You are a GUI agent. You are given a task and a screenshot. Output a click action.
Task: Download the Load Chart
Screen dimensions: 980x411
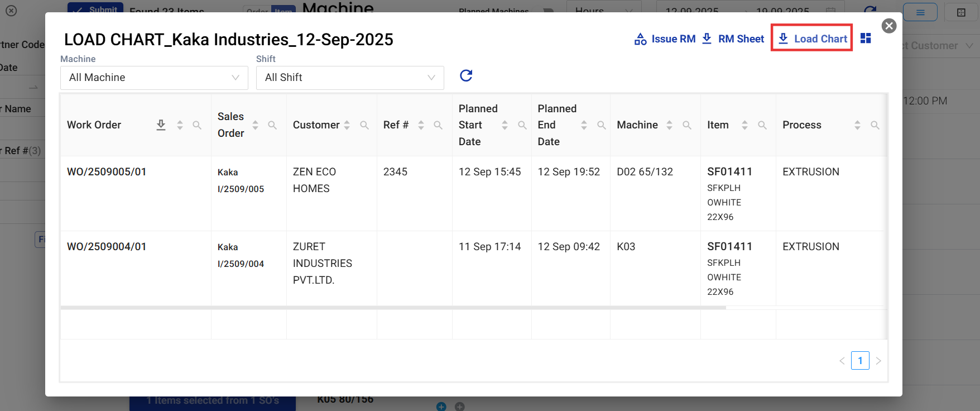coord(812,39)
